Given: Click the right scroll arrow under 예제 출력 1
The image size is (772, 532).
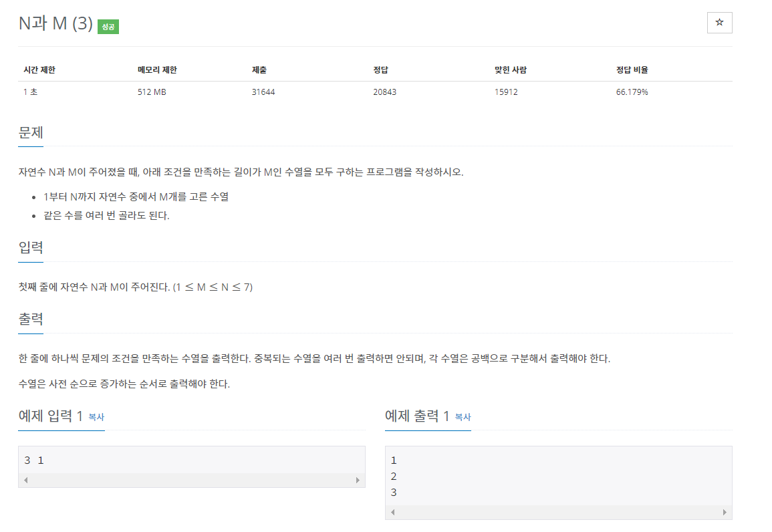Looking at the screenshot, I should 727,512.
